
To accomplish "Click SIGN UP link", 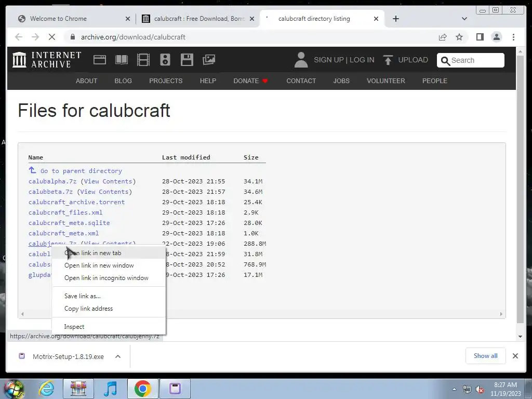I will (x=328, y=60).
